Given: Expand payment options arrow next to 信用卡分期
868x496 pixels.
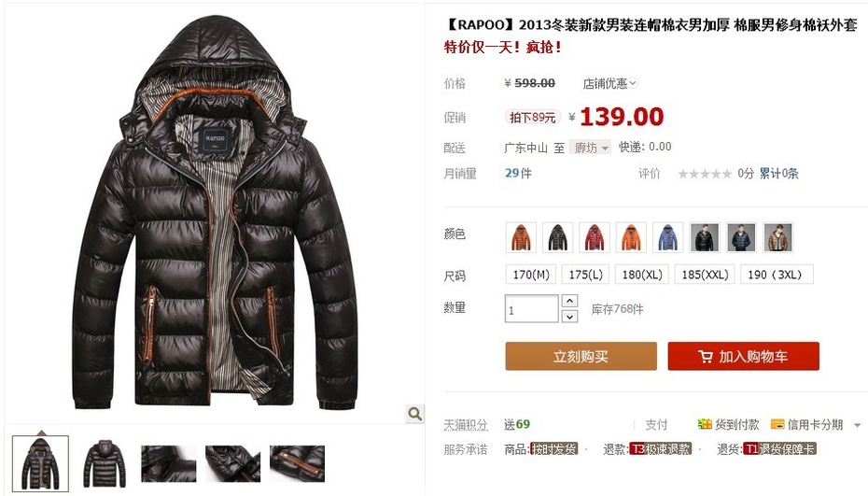Looking at the screenshot, I should point(857,425).
